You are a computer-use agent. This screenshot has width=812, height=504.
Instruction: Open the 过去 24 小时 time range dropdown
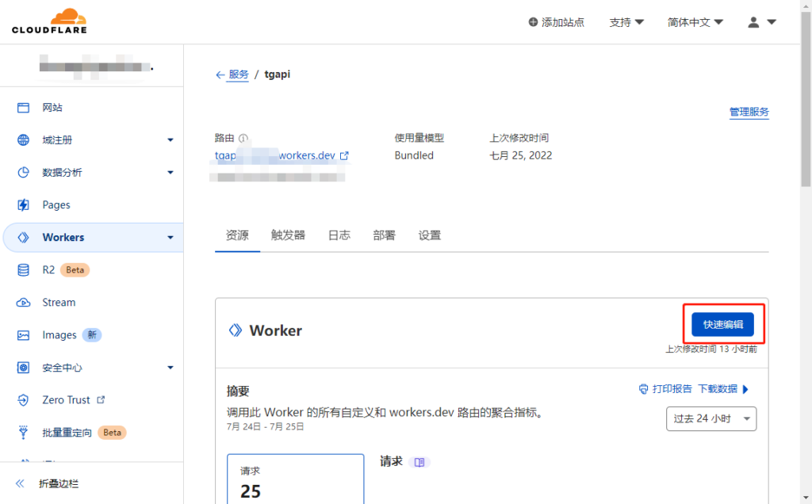point(711,418)
